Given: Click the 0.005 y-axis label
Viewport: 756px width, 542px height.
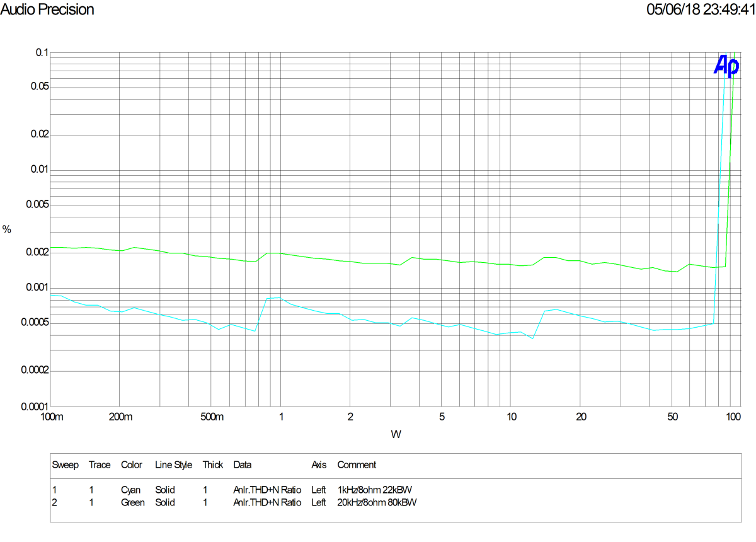Looking at the screenshot, I should coord(37,205).
